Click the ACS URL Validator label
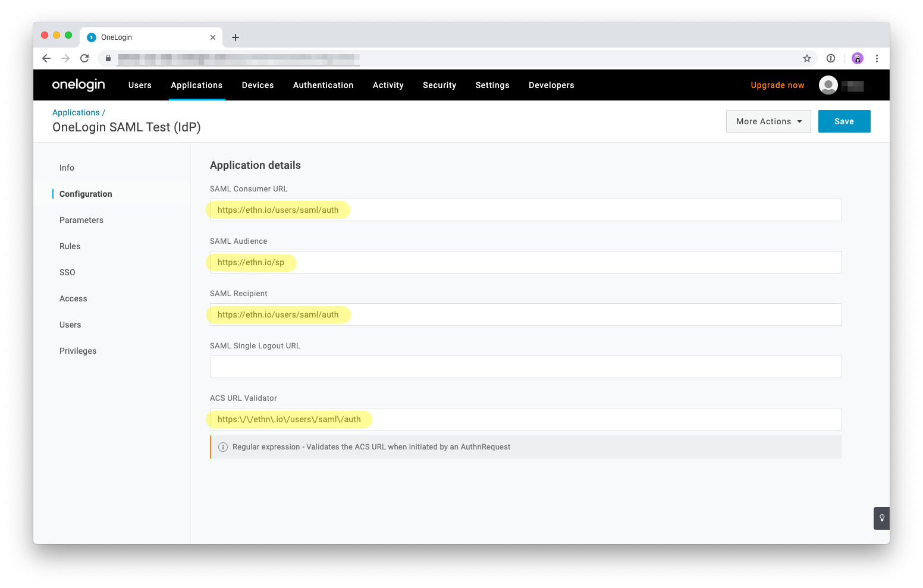This screenshot has width=923, height=588. (x=243, y=398)
